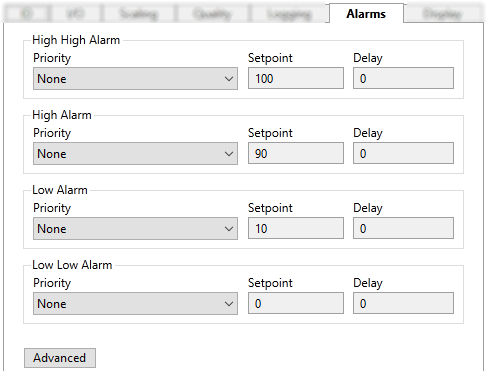Select the Alarms tab
This screenshot has width=487, height=371.
366,14
